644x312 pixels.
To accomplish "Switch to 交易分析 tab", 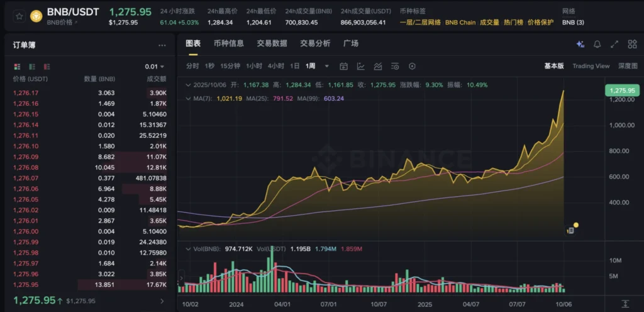I will (315, 43).
